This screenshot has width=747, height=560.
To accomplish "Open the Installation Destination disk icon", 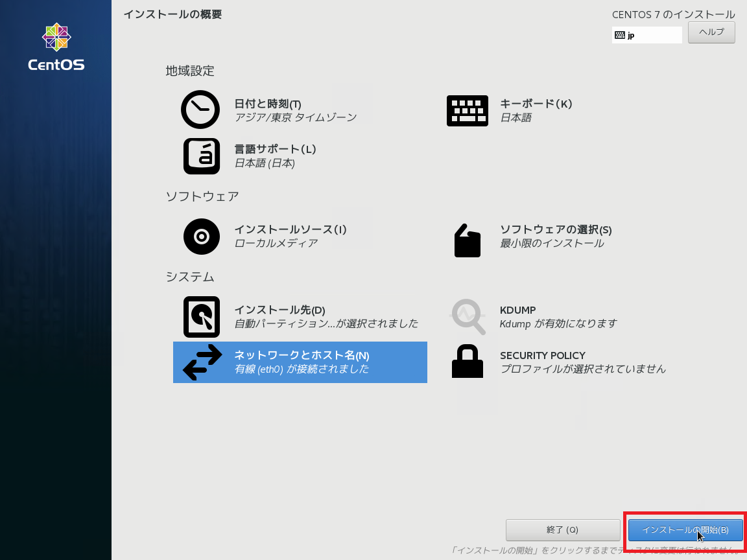I will [202, 317].
